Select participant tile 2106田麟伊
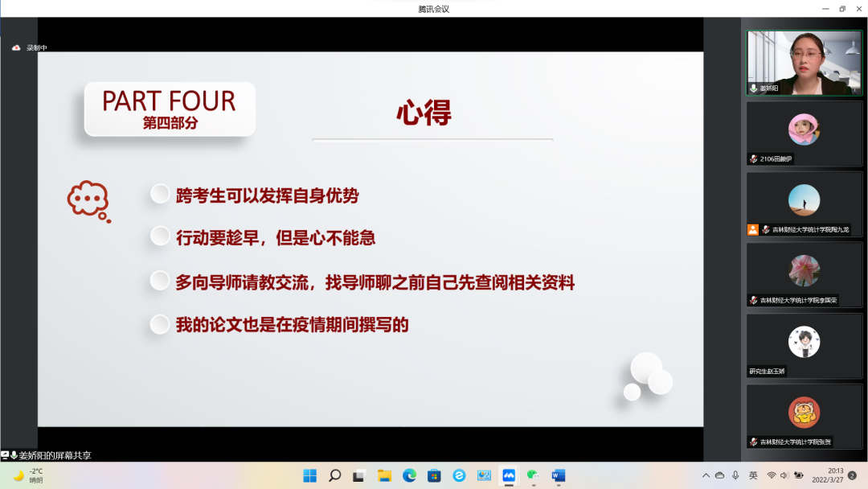The image size is (868, 489). pos(804,133)
